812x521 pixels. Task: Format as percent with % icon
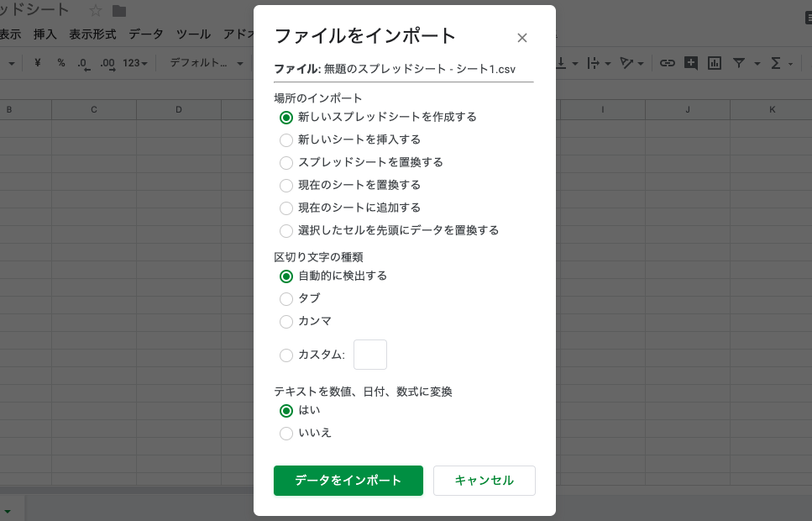click(x=61, y=63)
